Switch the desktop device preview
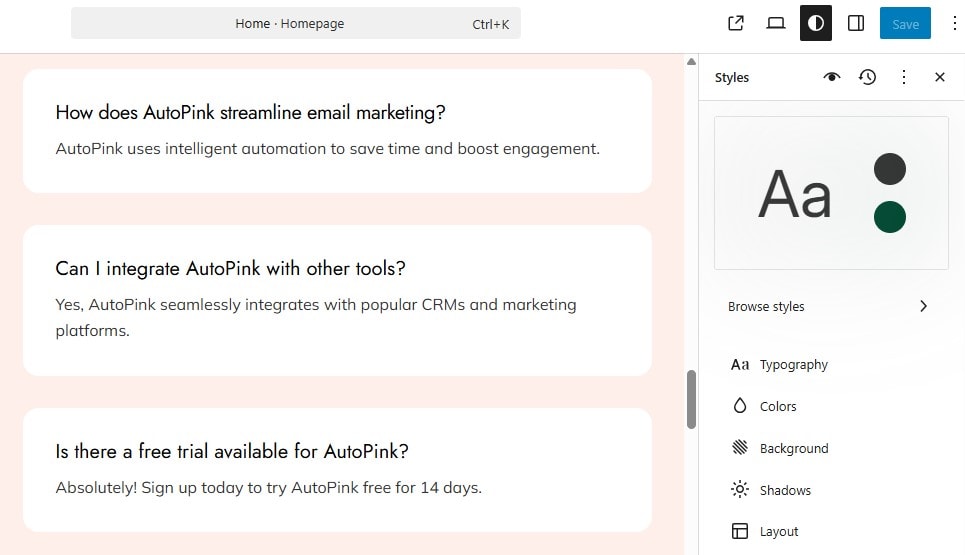965x555 pixels. click(x=775, y=23)
